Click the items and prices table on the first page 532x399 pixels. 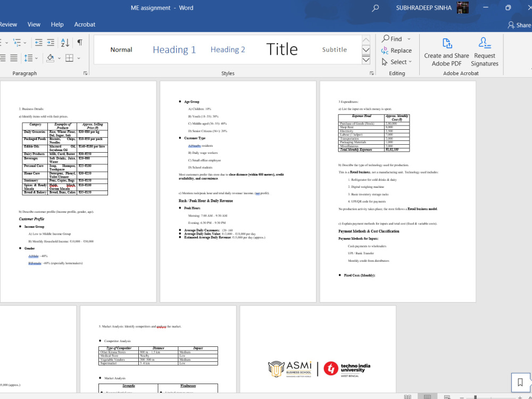point(65,159)
